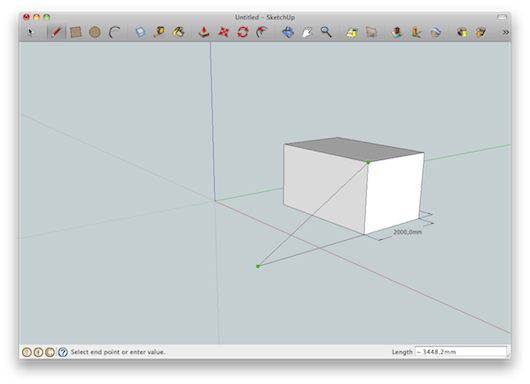Select the Pan hand tool
This screenshot has width=530, height=384.
pos(307,32)
